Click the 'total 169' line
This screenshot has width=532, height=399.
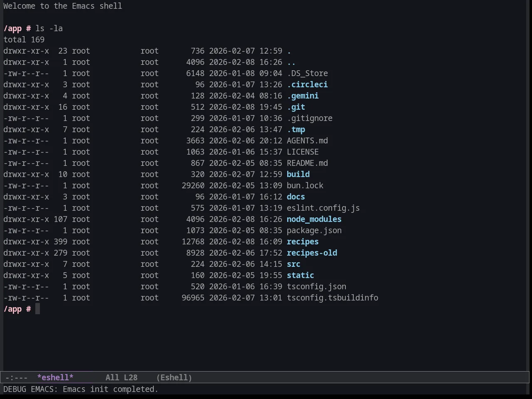click(x=24, y=39)
